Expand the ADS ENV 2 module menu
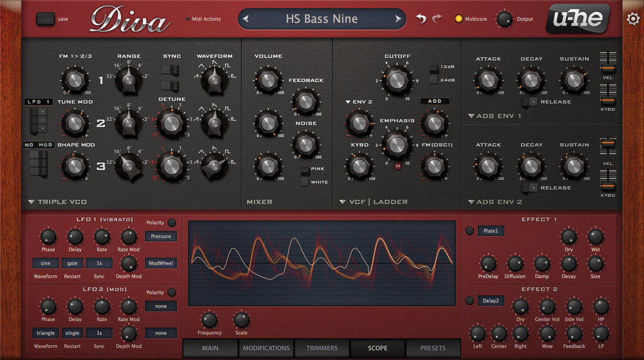This screenshot has height=360, width=644. click(471, 202)
